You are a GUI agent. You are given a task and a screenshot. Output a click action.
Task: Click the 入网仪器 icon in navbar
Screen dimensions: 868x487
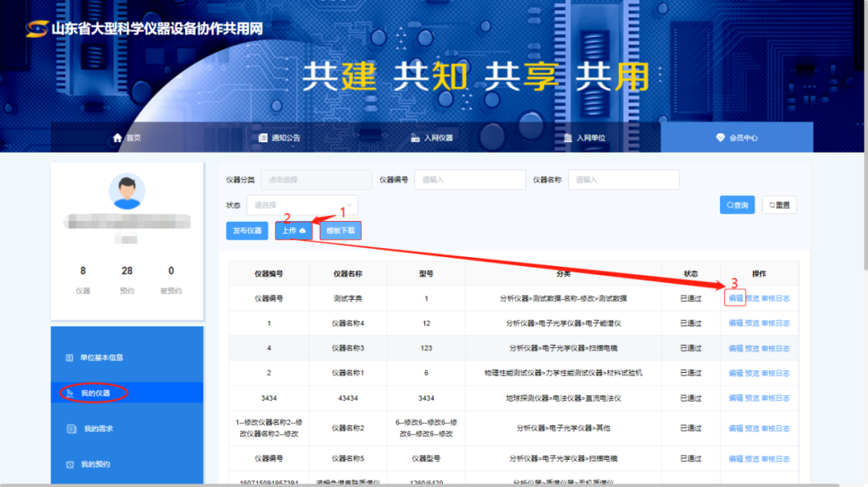(x=416, y=137)
